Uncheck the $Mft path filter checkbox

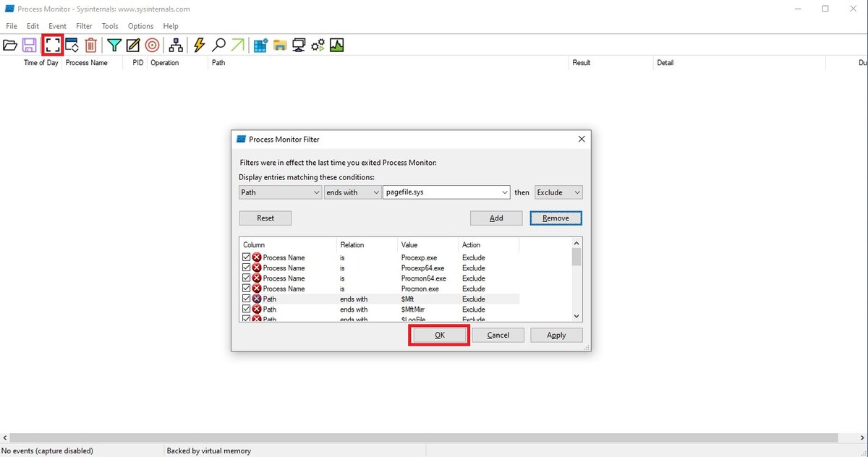click(247, 299)
